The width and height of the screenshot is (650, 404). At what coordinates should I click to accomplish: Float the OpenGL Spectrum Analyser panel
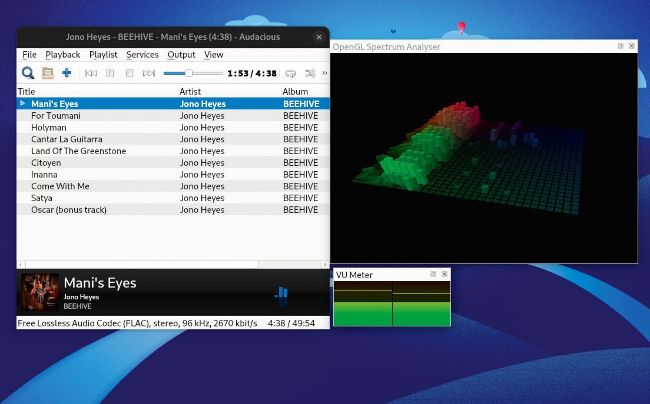click(x=620, y=46)
